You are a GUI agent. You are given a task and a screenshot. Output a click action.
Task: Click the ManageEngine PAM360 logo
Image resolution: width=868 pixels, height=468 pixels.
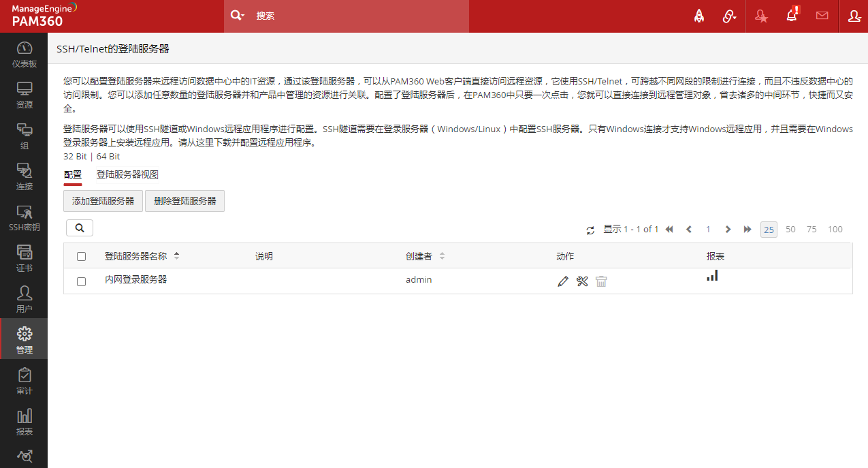point(45,15)
